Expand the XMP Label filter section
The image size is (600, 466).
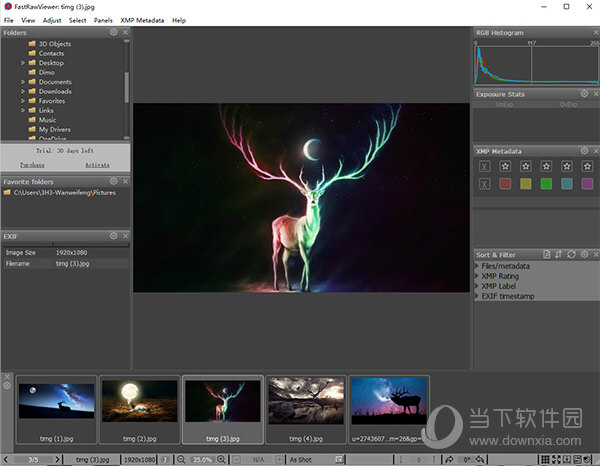pos(477,286)
